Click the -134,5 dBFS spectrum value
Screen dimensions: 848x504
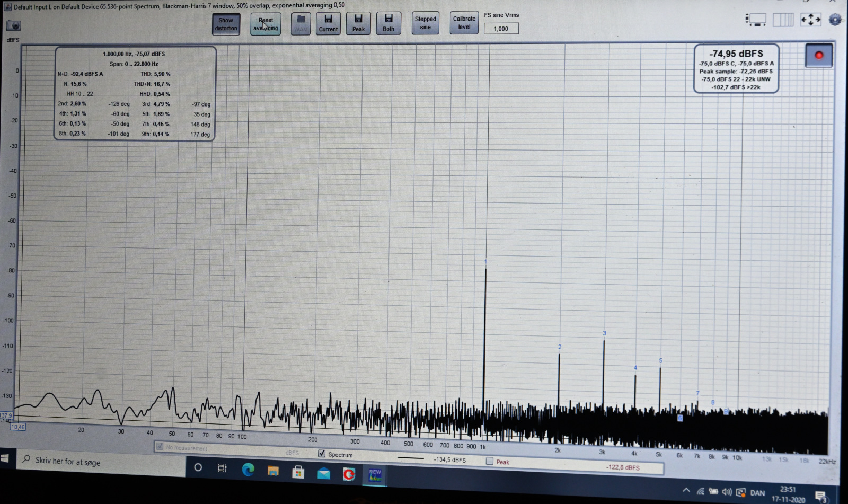pos(450,460)
